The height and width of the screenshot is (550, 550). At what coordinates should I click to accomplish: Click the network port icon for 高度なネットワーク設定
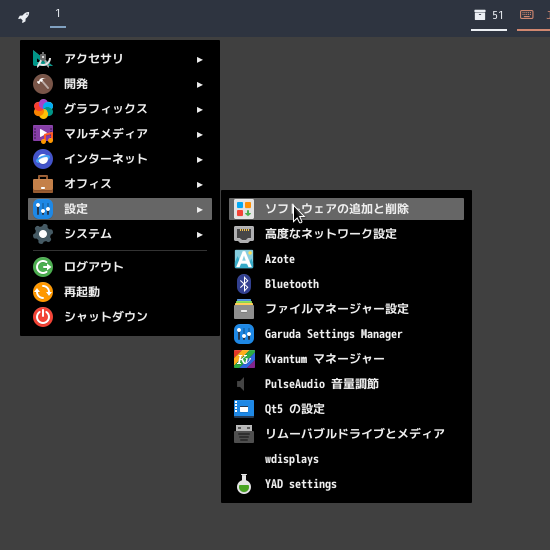tap(244, 234)
